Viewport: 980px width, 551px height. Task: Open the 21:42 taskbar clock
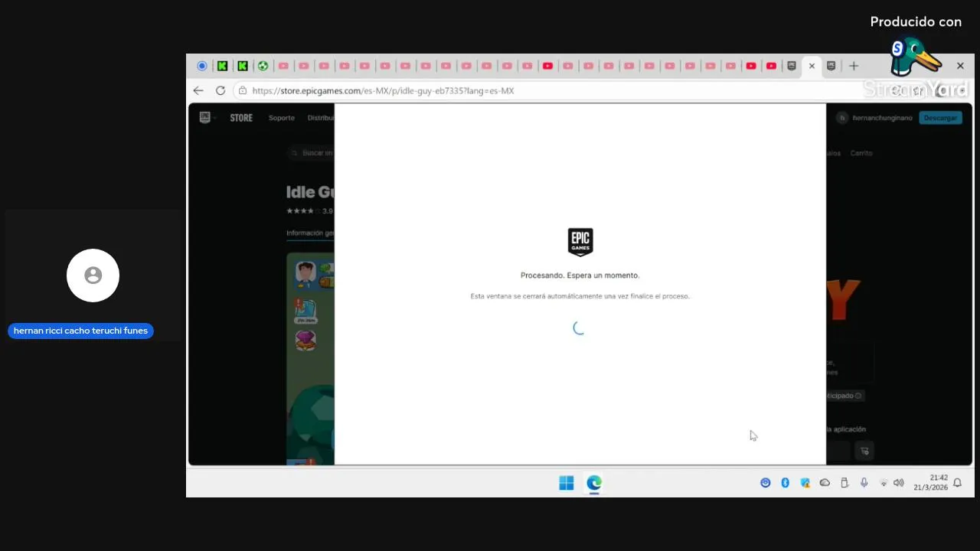click(x=930, y=483)
